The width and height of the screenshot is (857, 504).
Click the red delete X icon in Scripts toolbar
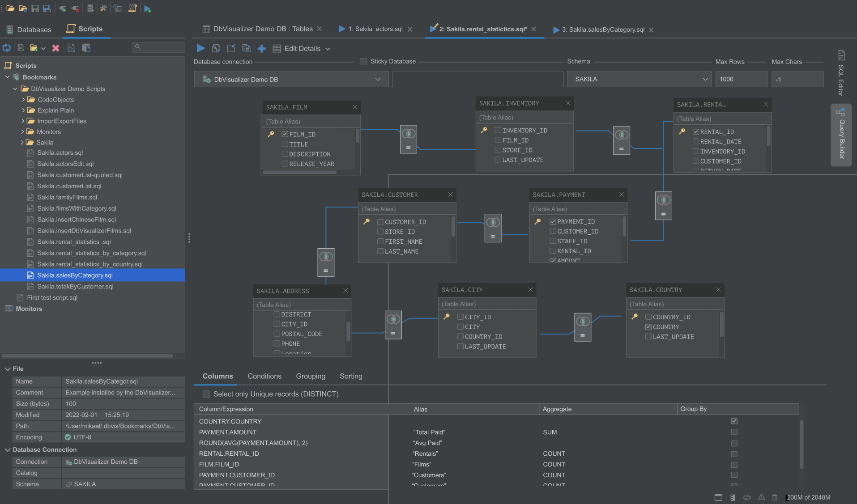(55, 48)
